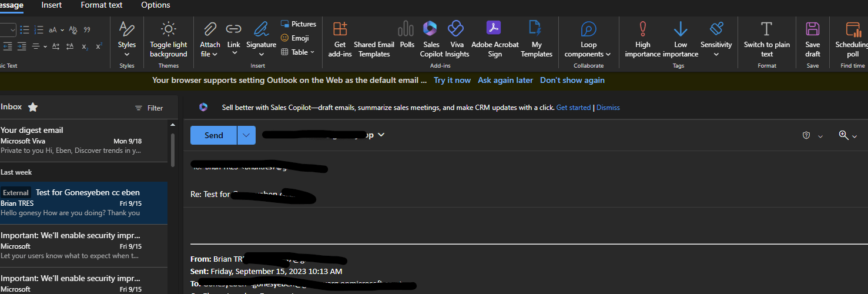Decrease the paragraph indent
This screenshot has height=294, width=868.
[x=7, y=46]
